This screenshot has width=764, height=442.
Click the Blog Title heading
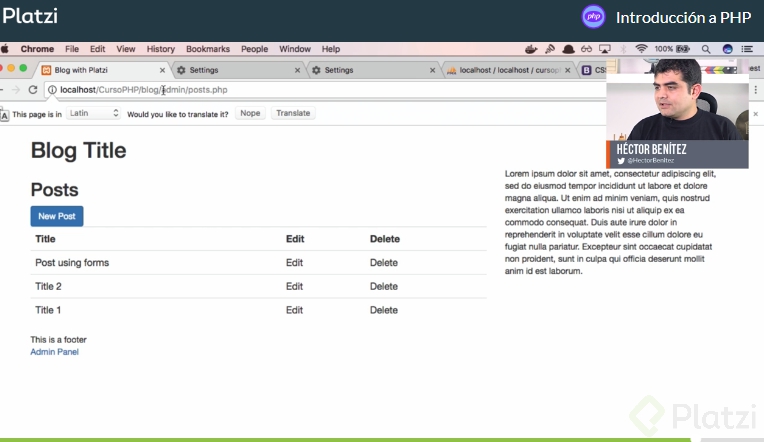78,151
